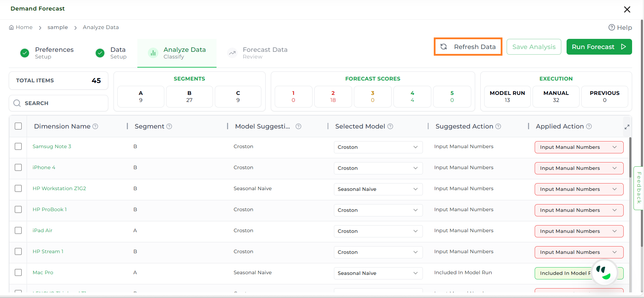
Task: Click info icon beside Applied Action
Action: [589, 126]
